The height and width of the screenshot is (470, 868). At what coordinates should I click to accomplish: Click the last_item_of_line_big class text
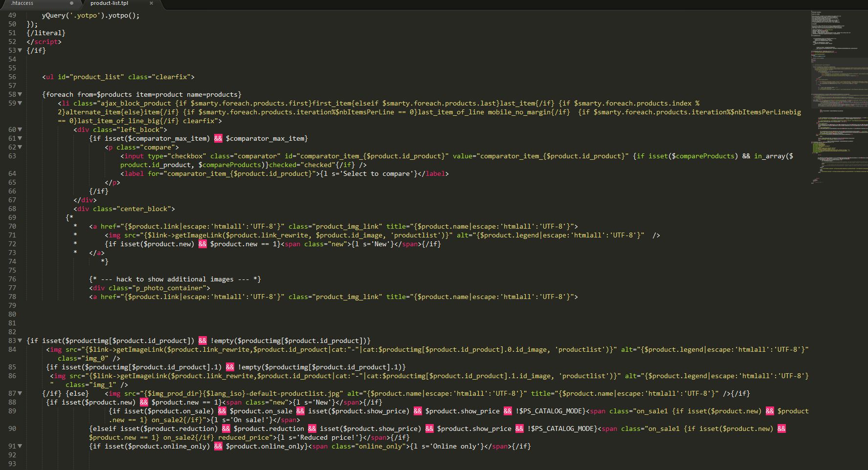click(x=118, y=121)
